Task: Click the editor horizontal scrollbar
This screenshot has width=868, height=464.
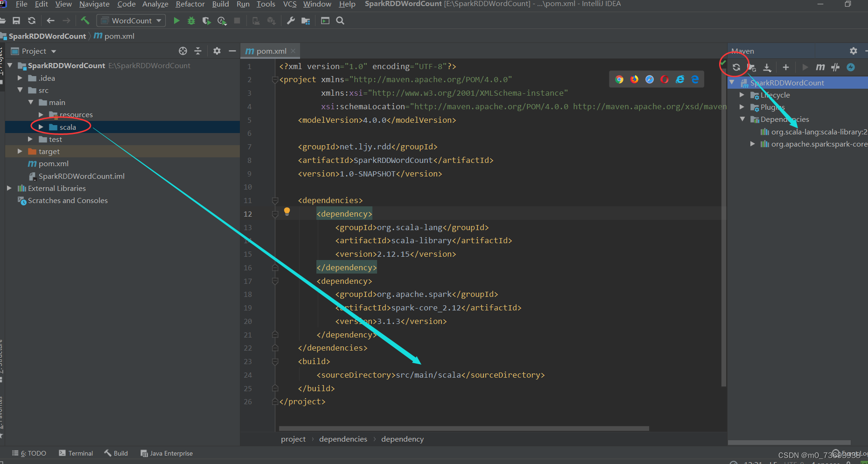Action: (464, 428)
